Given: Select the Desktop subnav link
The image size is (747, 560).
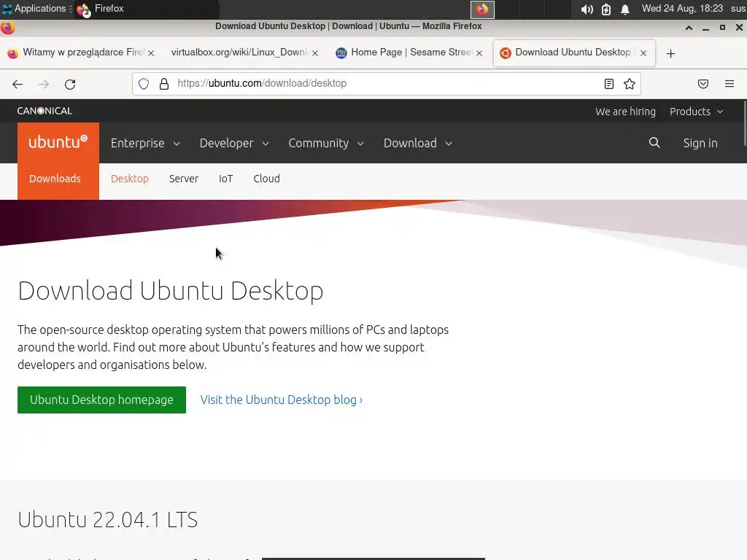Looking at the screenshot, I should pyautogui.click(x=130, y=179).
